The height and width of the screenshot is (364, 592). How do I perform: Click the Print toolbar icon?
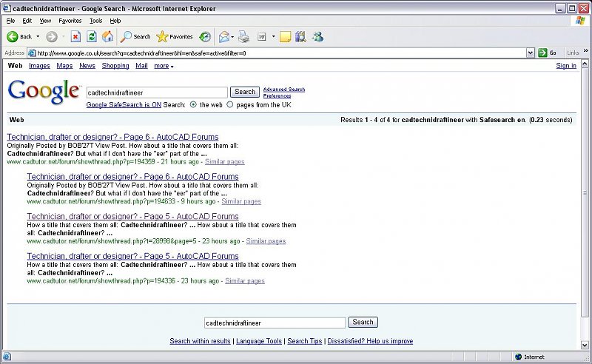[x=243, y=36]
